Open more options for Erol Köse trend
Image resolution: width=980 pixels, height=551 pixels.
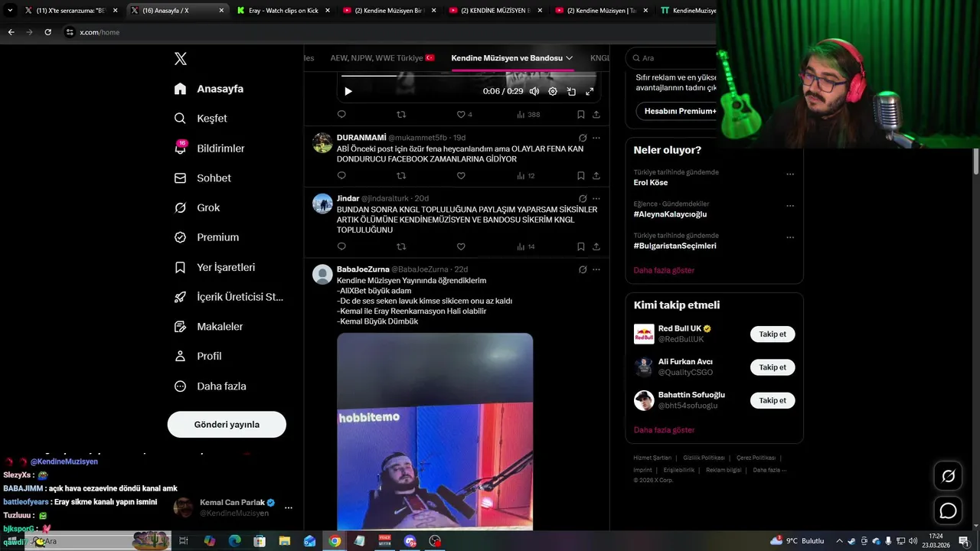point(790,174)
